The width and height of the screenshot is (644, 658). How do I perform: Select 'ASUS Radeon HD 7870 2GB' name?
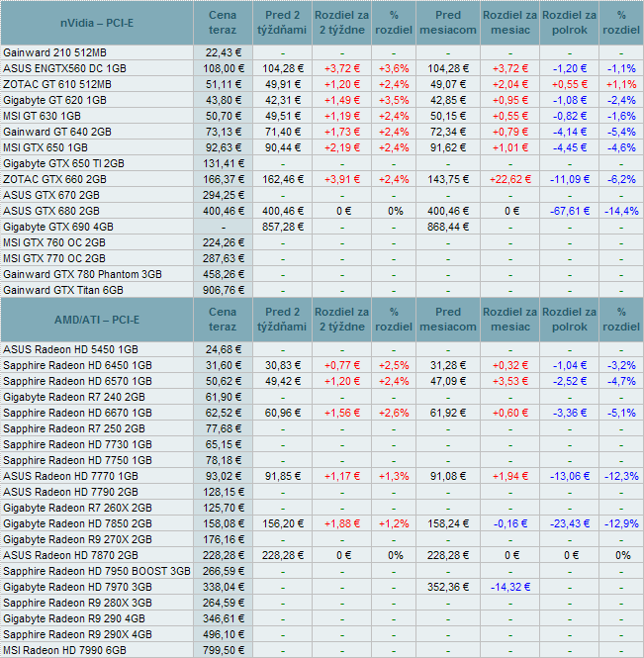(x=70, y=556)
